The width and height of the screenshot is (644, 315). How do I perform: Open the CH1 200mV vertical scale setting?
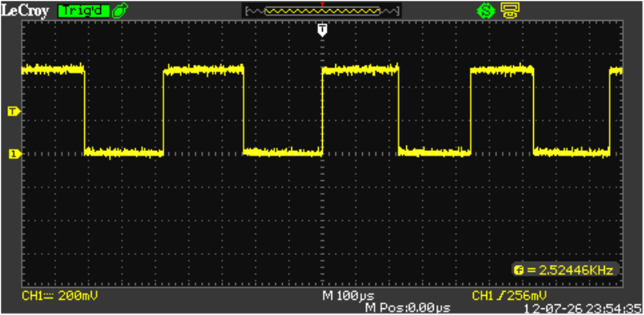[x=59, y=296]
